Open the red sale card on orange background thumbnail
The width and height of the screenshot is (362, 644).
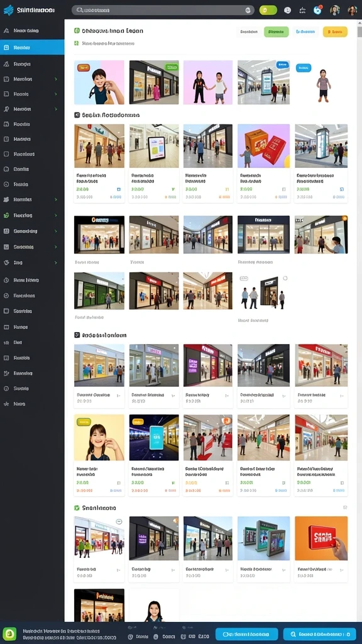pos(321,538)
